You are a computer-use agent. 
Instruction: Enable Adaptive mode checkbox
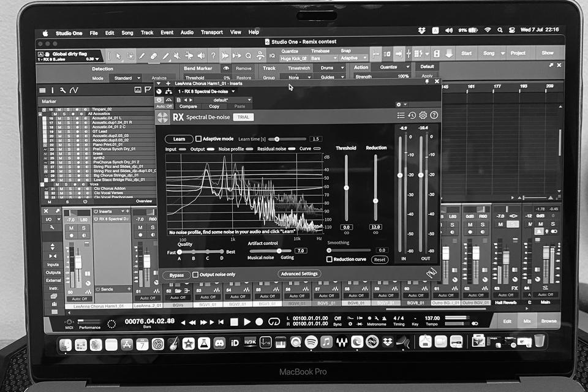198,139
